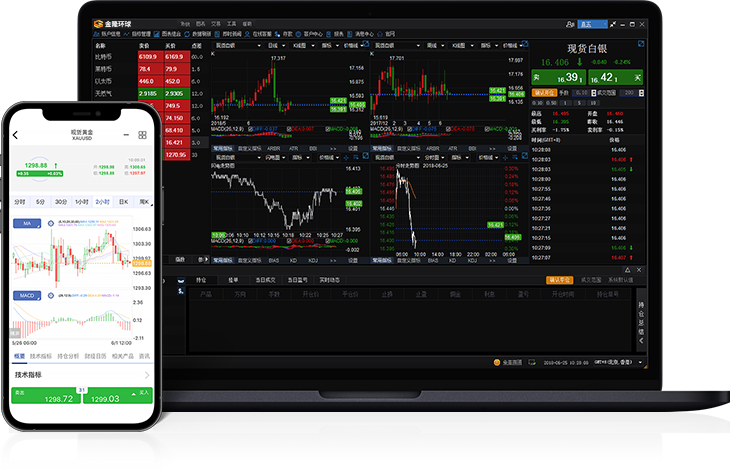Toggle the MA indicator on the phone chart
This screenshot has height=470, width=730.
pyautogui.click(x=27, y=222)
